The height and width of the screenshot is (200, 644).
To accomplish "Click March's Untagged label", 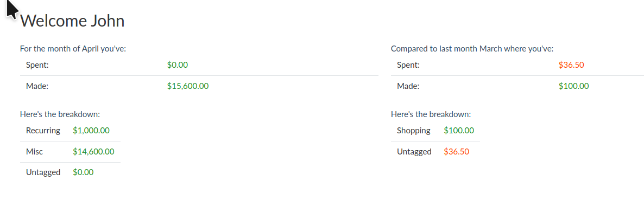I will point(414,152).
